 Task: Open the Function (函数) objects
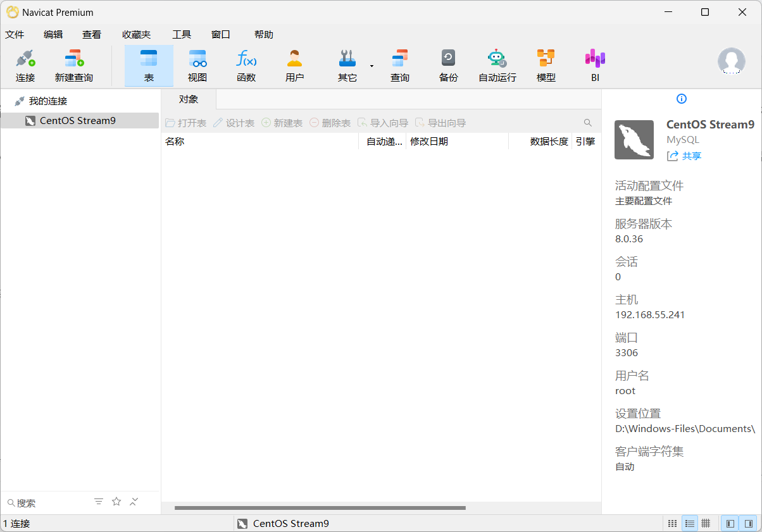(246, 66)
